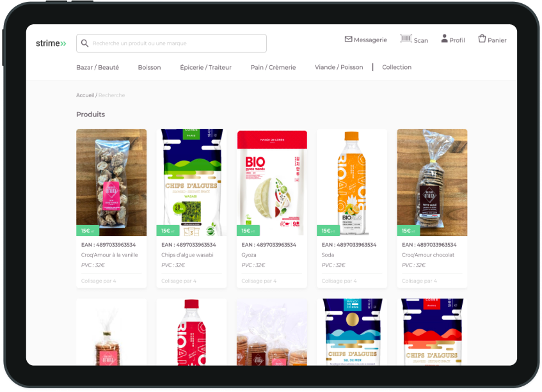Viewport: 542px width, 392px height.
Task: Click the 15€ price tag on Soda
Action: point(328,231)
